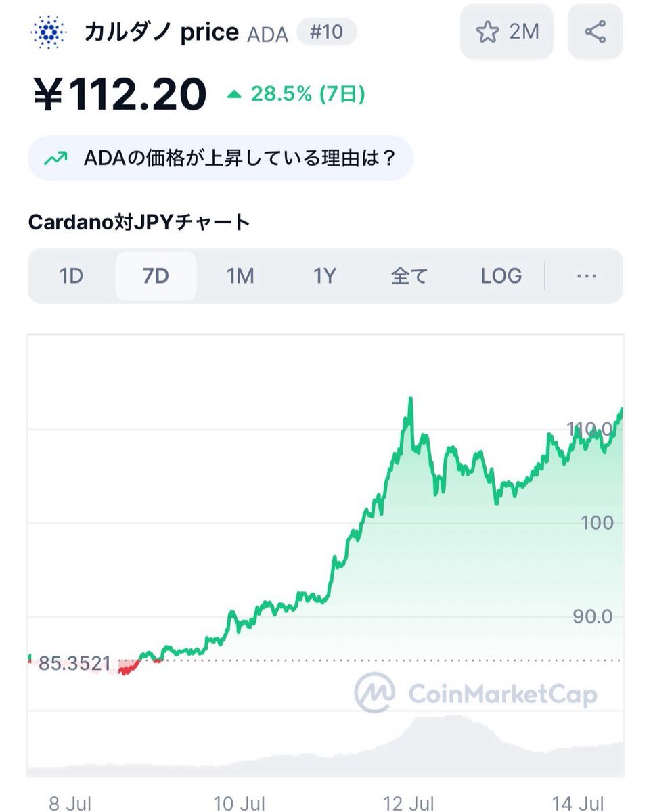
Task: Tap the CoinMarketCap watermark logo
Action: (x=476, y=693)
